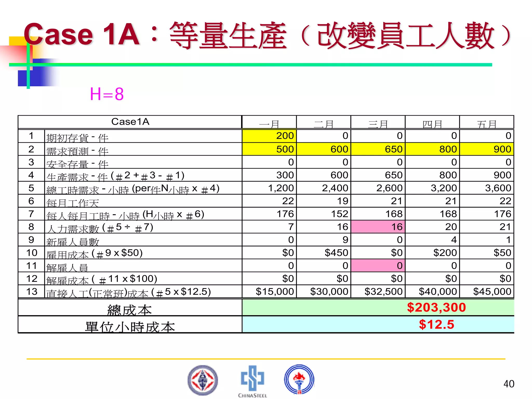Click the H=8 magenta label
The height and width of the screenshot is (399, 532).
(107, 94)
